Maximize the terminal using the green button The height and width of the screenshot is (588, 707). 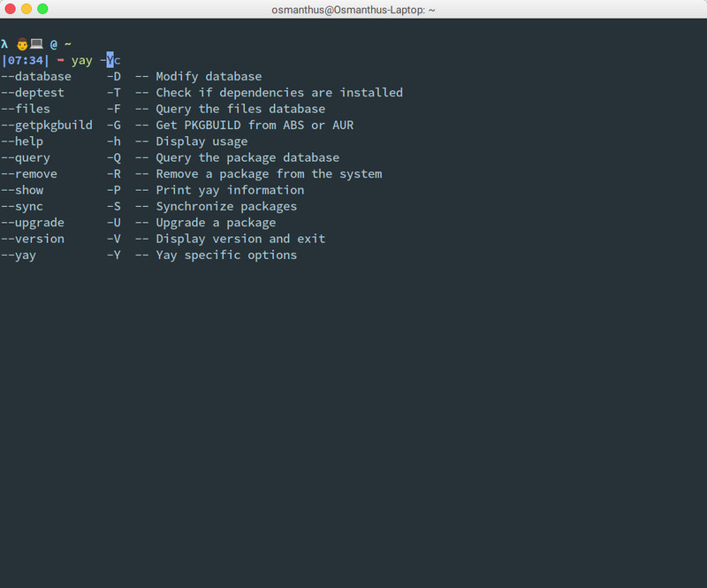pyautogui.click(x=42, y=9)
